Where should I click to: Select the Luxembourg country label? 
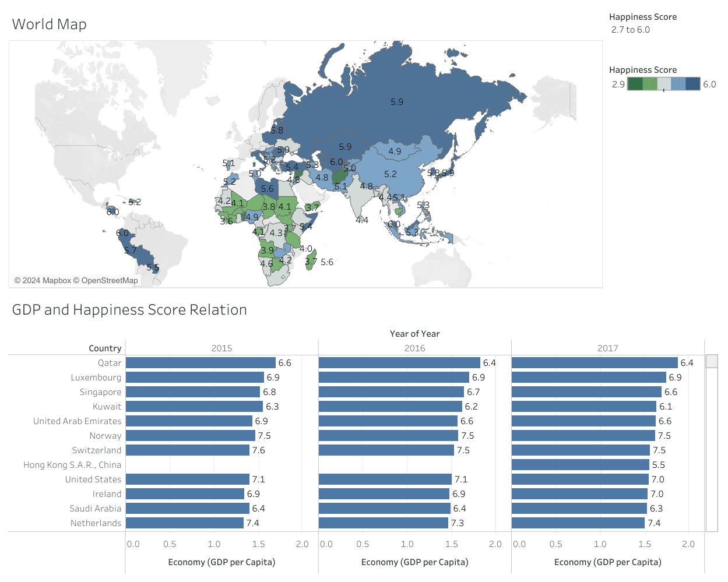tap(96, 378)
